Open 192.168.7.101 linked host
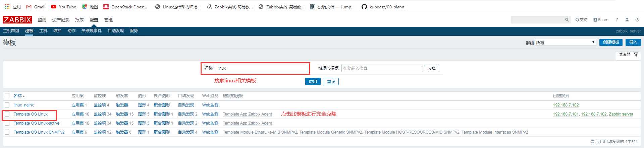 click(566, 114)
